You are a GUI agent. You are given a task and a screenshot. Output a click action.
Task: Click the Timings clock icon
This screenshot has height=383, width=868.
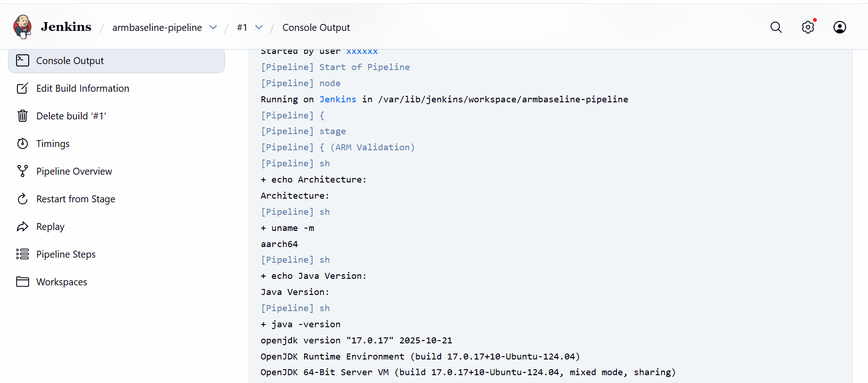pos(23,143)
